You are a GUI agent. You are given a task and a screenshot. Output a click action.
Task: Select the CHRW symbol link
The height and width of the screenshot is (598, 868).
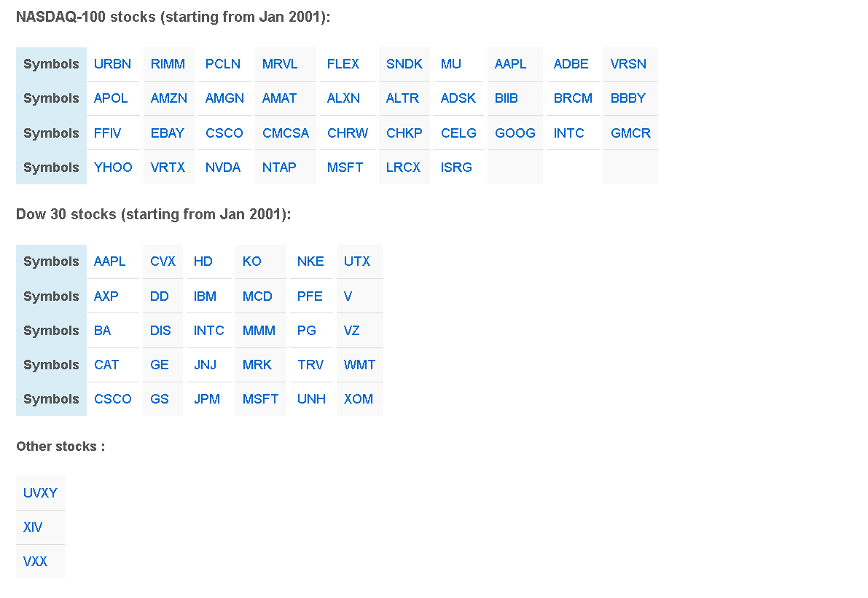pos(347,133)
